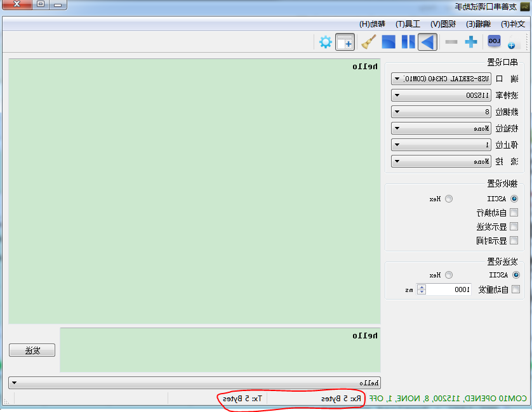Viewport: 532px width, 412px height.
Task: Click the send text box containing hello
Action: pos(220,350)
